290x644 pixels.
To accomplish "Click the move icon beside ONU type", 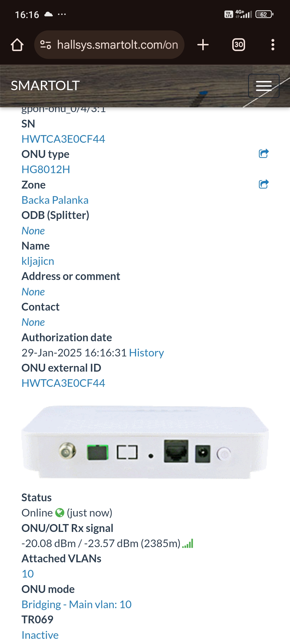I will click(x=263, y=153).
